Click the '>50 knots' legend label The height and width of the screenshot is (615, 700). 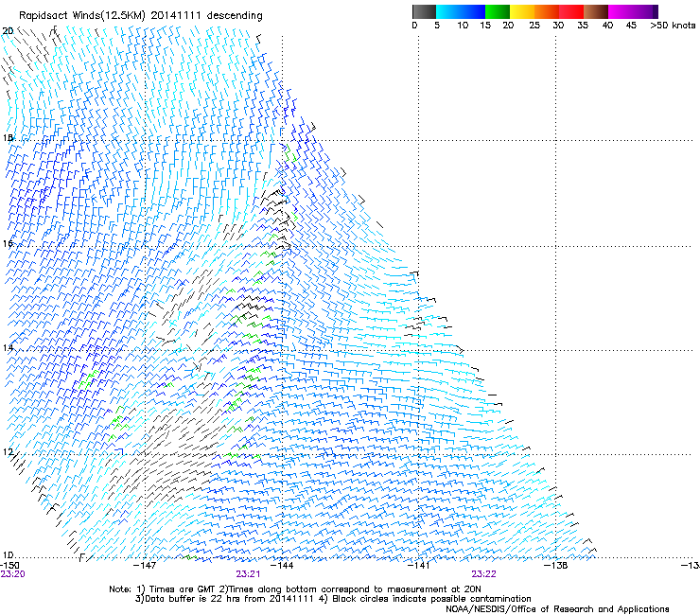point(673,26)
